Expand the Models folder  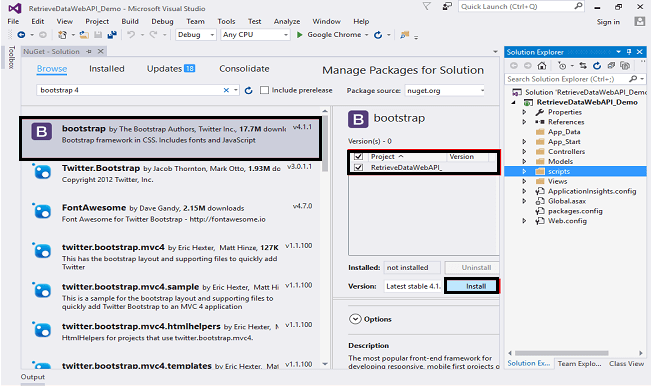(524, 161)
